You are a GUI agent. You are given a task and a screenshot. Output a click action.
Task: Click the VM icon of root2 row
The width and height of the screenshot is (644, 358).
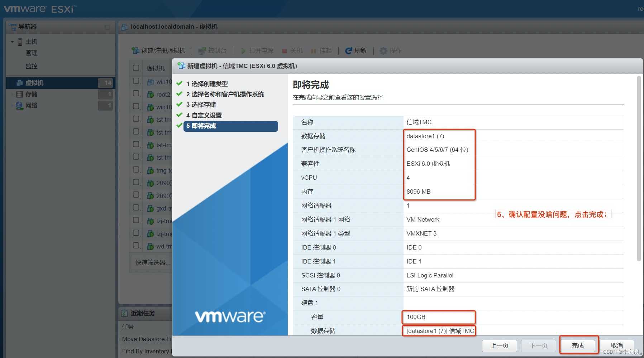(x=151, y=95)
